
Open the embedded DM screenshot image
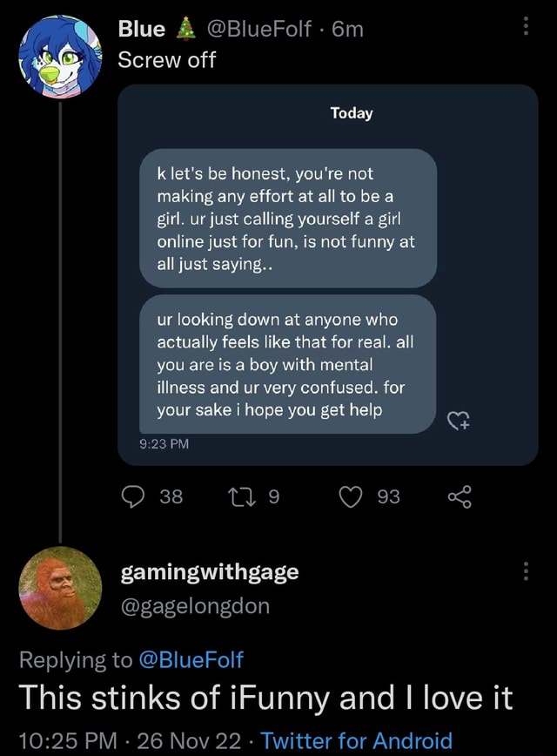point(326,274)
